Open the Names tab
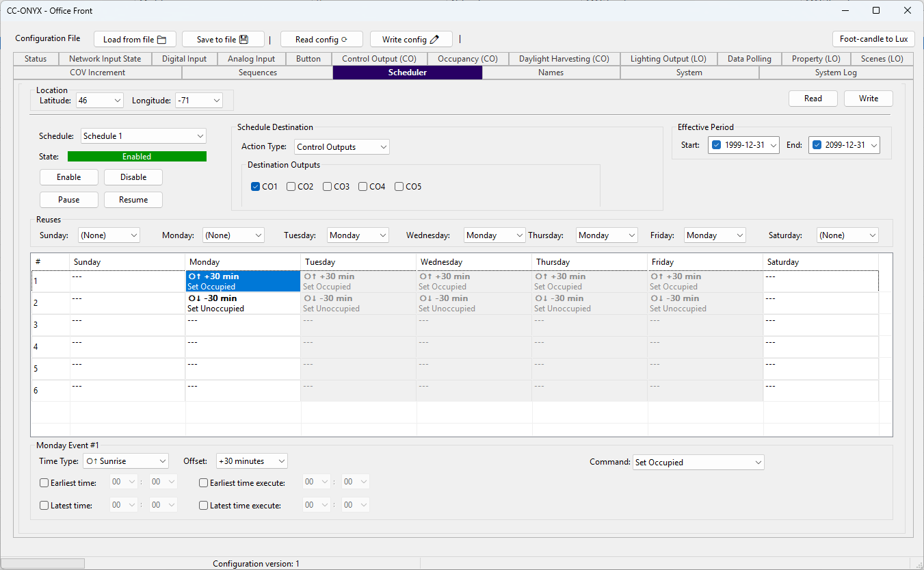 point(551,73)
